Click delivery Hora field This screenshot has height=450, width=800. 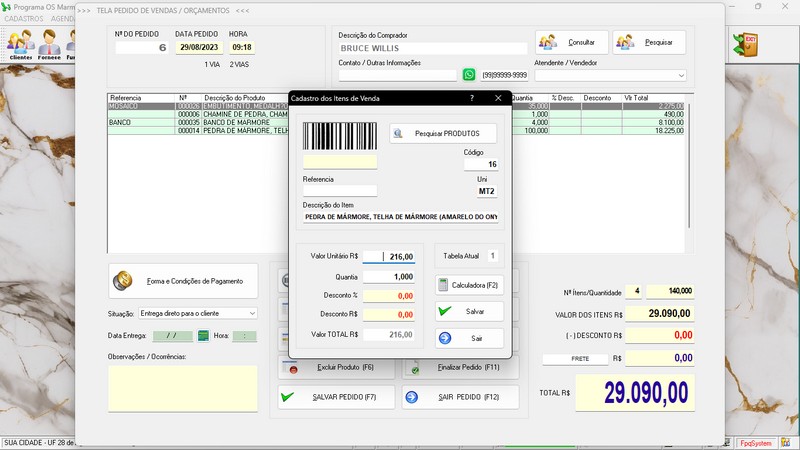244,336
